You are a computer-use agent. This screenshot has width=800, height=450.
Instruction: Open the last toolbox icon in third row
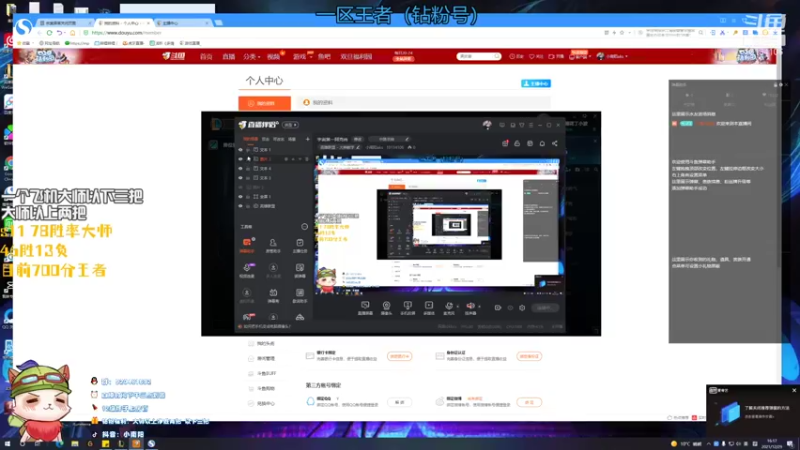[x=299, y=294]
